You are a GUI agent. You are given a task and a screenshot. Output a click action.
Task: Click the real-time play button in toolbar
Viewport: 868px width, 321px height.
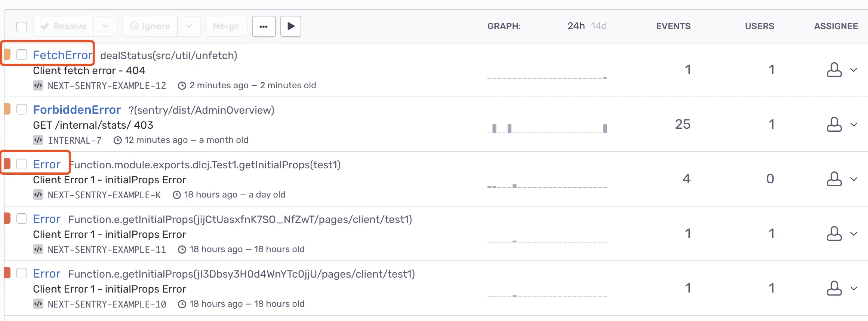[x=290, y=26]
